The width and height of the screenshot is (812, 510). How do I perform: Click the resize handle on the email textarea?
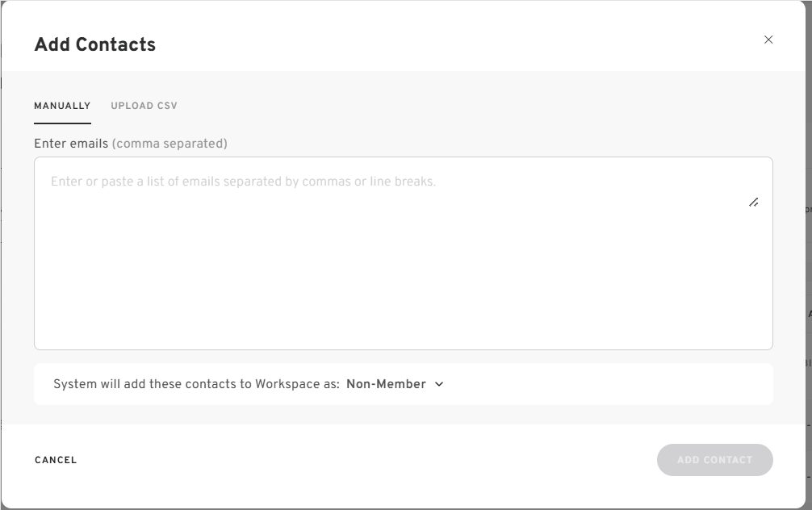754,203
